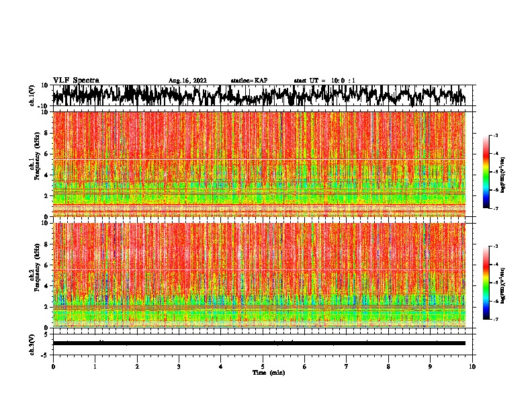
Task: Click inside the ch.2 spectrogram panel
Action: [259, 275]
